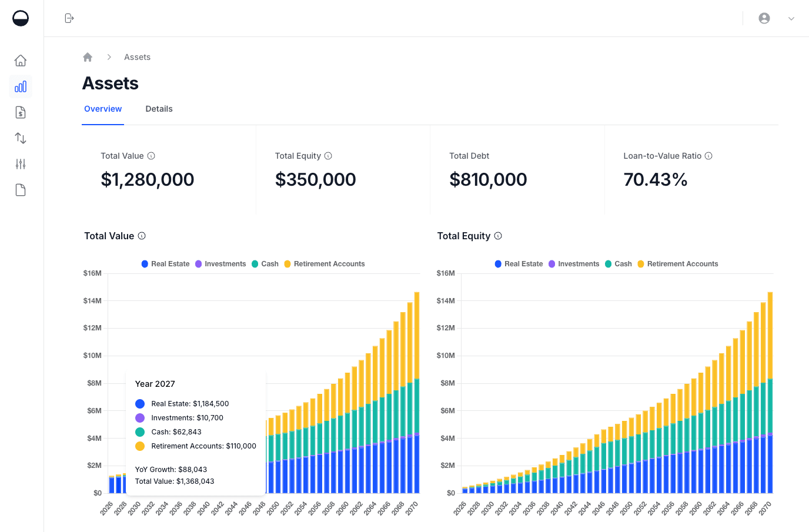Viewport: 809px width, 532px height.
Task: Click the user avatar icon
Action: click(764, 18)
